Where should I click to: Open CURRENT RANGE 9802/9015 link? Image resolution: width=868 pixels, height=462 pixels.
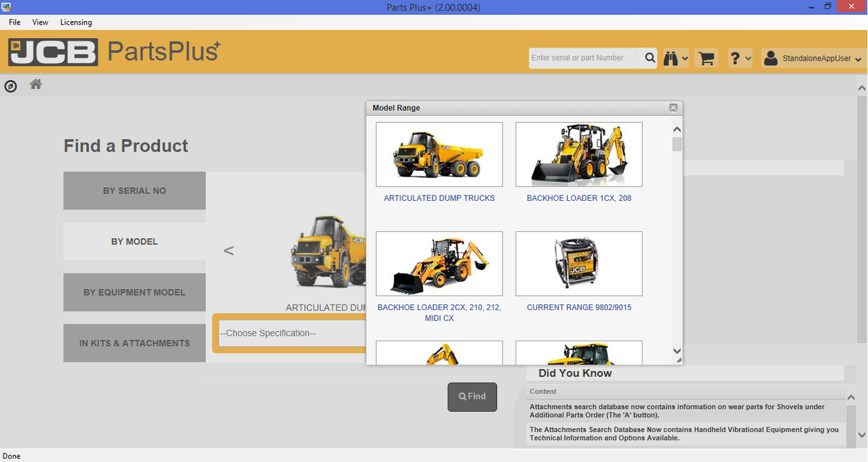[579, 307]
